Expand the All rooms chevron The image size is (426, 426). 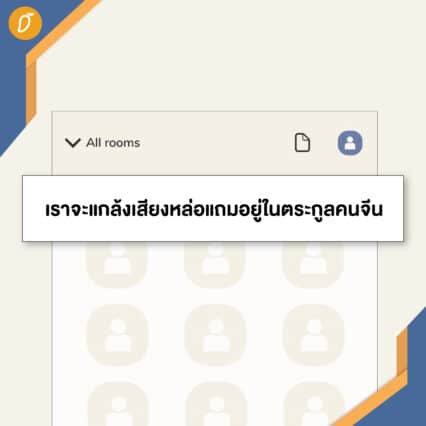point(72,143)
